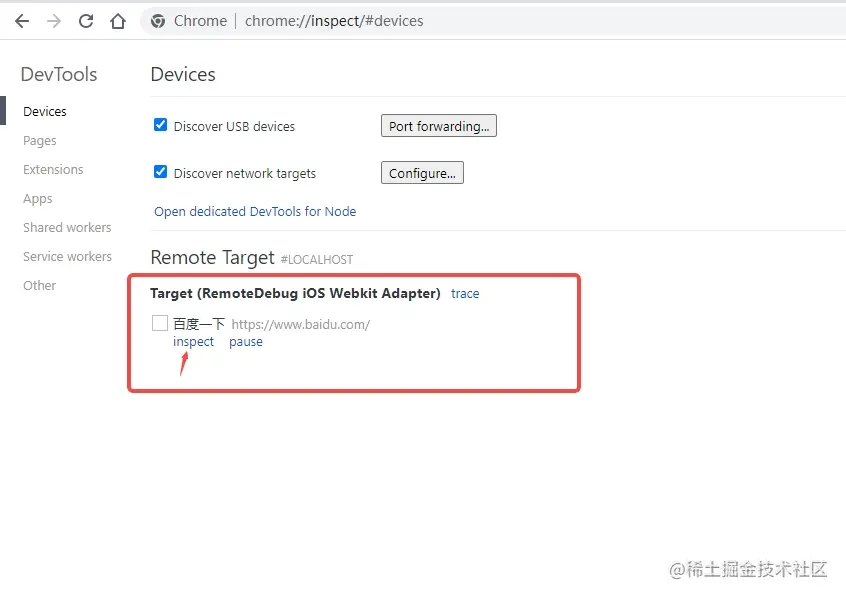846x598 pixels.
Task: Click the Chrome logo in the address bar
Action: click(158, 20)
